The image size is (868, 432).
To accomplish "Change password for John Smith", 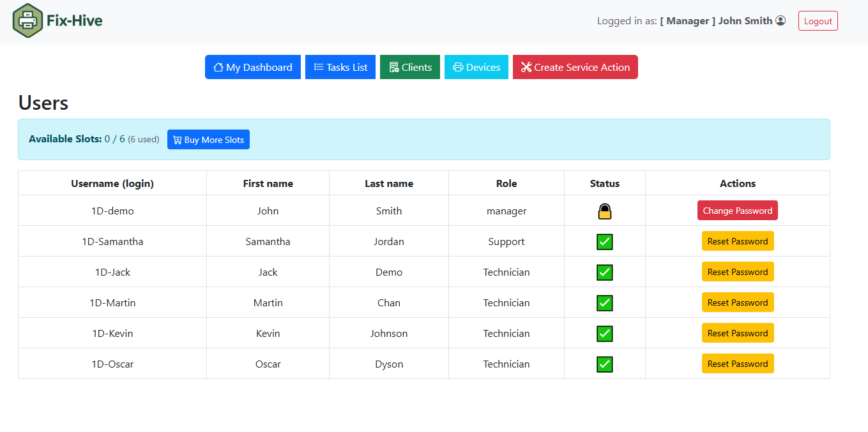I will tap(737, 211).
